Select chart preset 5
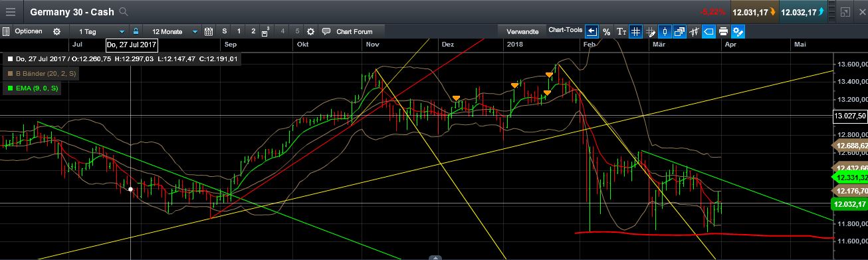The height and width of the screenshot is (260, 868). point(297,31)
